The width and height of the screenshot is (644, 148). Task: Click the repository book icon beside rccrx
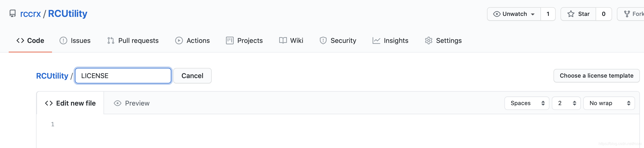pos(13,13)
